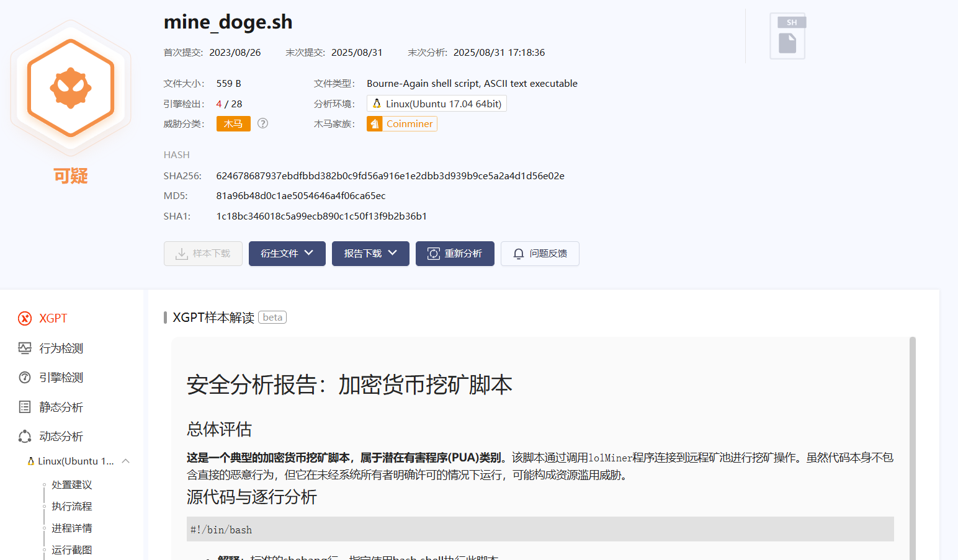The height and width of the screenshot is (560, 958).
Task: Select 进程详情 in the sidebar
Action: click(72, 528)
